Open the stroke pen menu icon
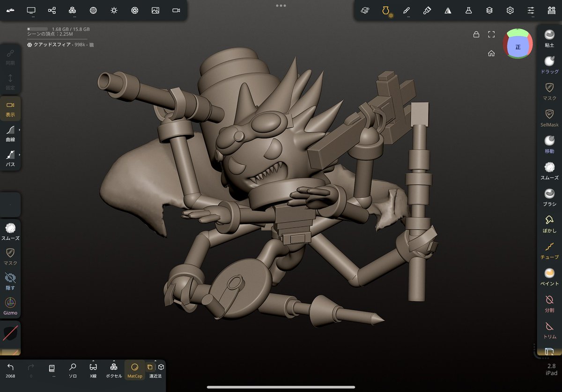Image resolution: width=562 pixels, height=392 pixels. (407, 10)
